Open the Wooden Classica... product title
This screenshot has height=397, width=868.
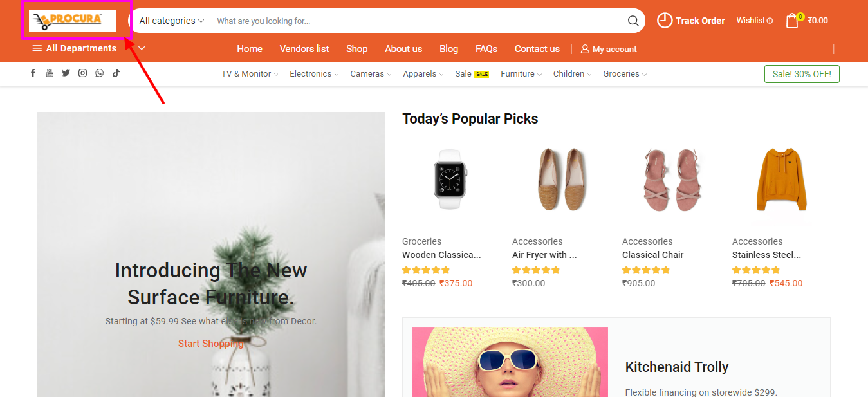[441, 255]
